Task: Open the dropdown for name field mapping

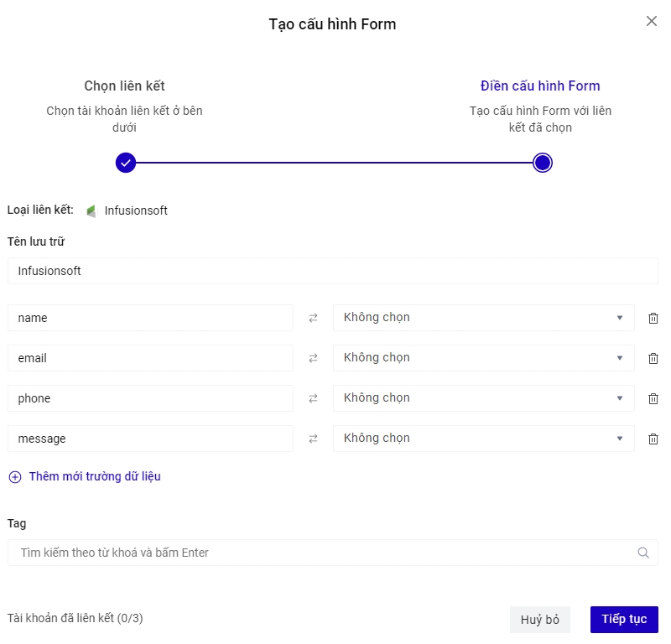Action: tap(483, 318)
